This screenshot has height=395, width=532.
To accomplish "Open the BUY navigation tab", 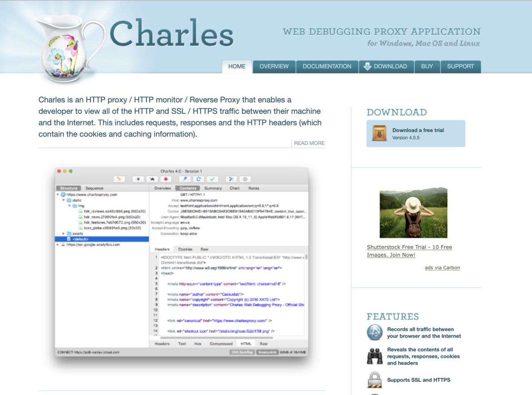I will coord(427,66).
